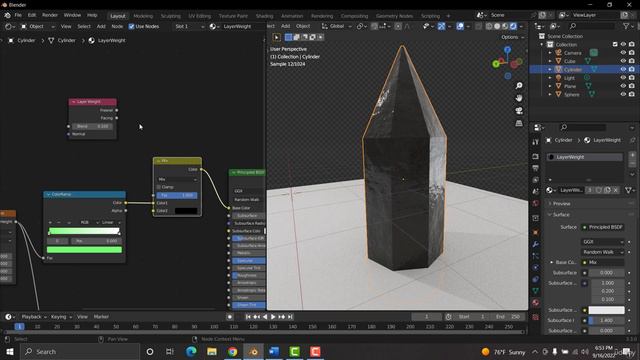
Task: Open the Object Data properties green triangle tab
Action: pos(536,291)
